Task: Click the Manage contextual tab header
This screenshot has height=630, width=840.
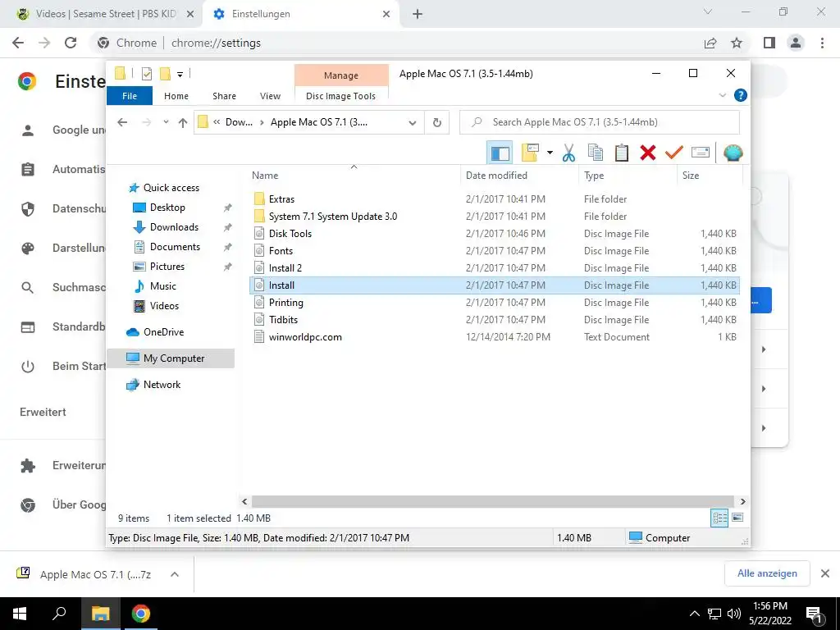Action: click(341, 75)
